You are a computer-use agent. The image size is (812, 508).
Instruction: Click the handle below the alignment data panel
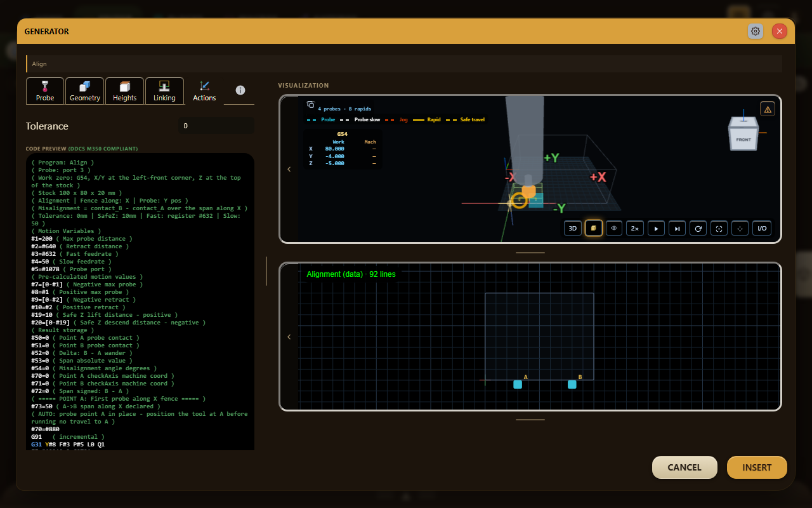(530, 420)
